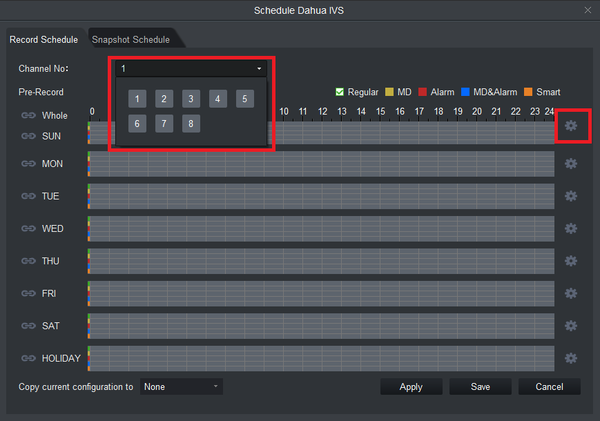Viewport: 600px width, 421px height.
Task: Toggle the Regular record type checkbox
Action: click(339, 92)
